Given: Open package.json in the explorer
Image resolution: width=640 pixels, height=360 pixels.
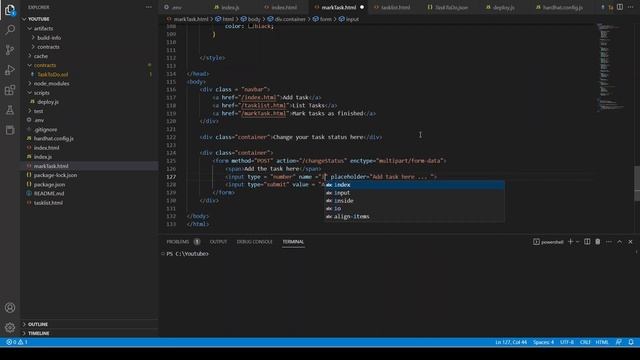Looking at the screenshot, I should pos(49,184).
